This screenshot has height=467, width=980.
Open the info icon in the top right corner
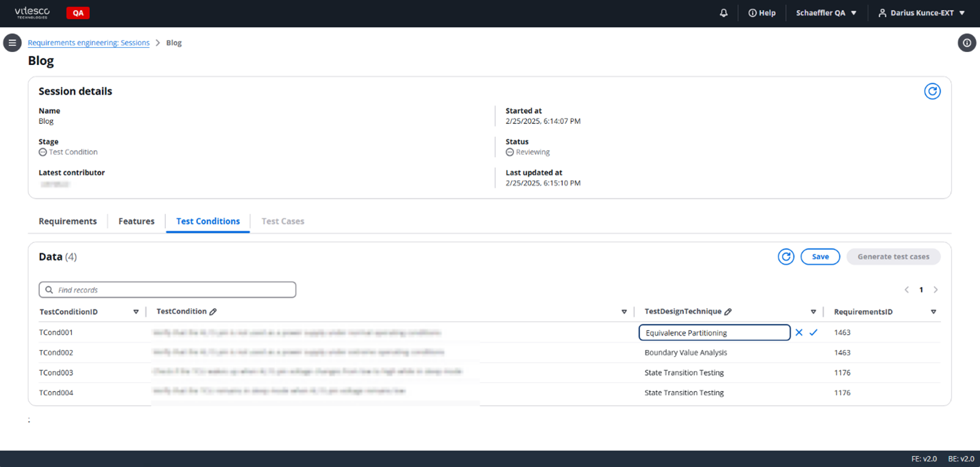pos(966,42)
